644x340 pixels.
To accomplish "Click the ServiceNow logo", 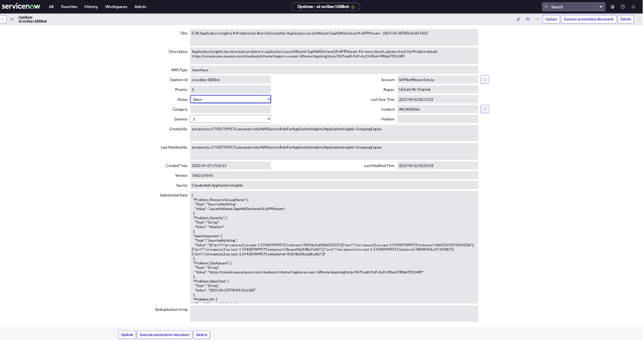I will [x=21, y=6].
